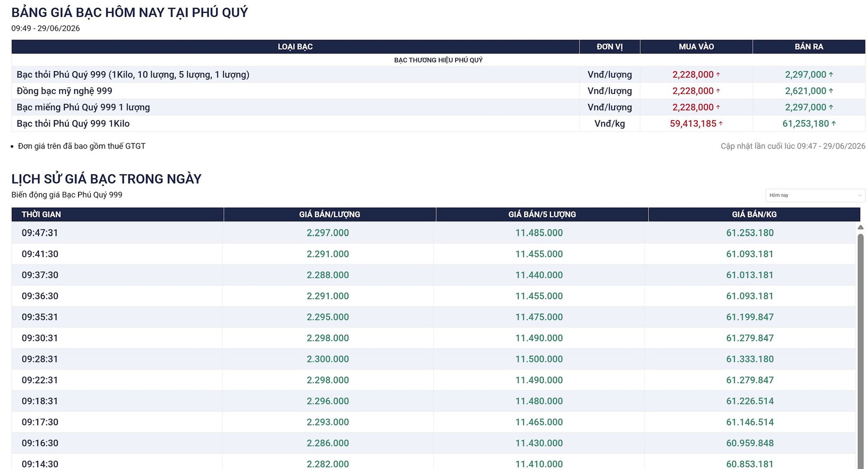Click the 59,413,185 buy price value
The width and height of the screenshot is (868, 469).
point(693,123)
